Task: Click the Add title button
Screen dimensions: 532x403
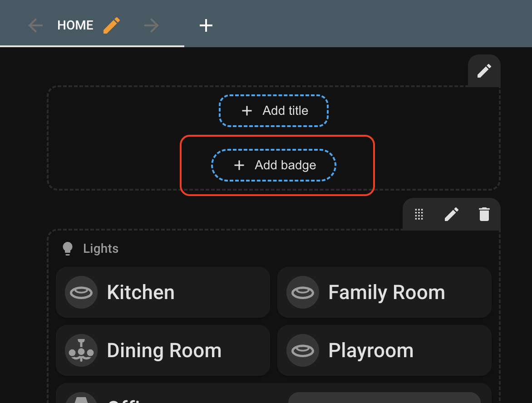Action: coord(273,110)
